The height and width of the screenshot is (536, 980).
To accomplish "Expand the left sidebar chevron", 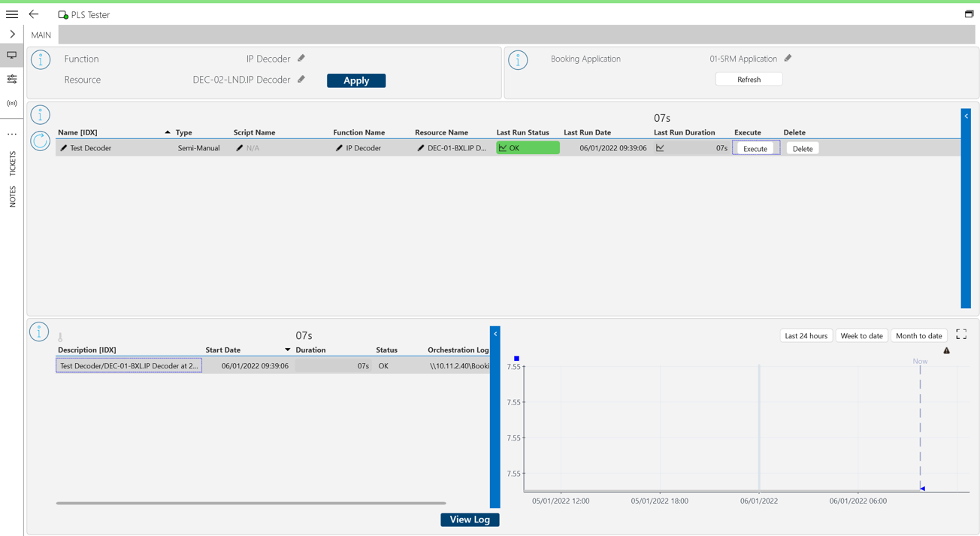I will point(12,34).
